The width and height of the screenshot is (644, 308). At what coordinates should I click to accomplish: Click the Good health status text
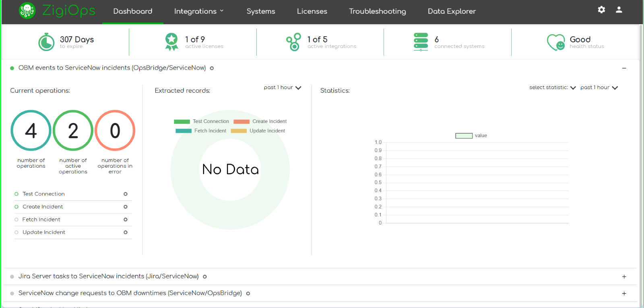coord(587,42)
